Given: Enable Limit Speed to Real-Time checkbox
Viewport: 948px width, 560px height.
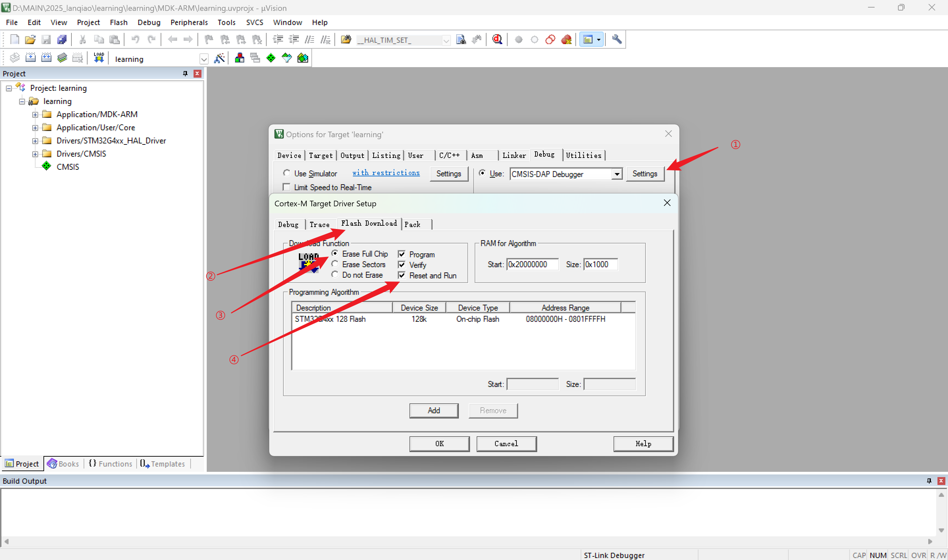Looking at the screenshot, I should tap(287, 187).
